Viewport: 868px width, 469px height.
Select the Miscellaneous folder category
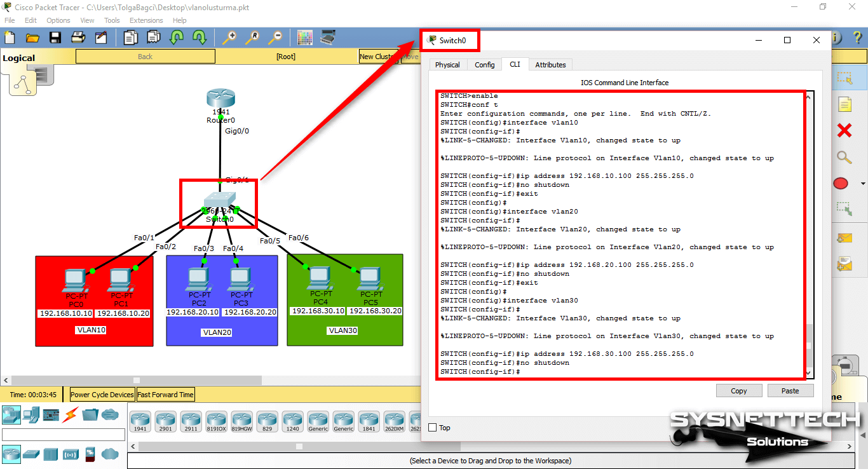(90, 415)
